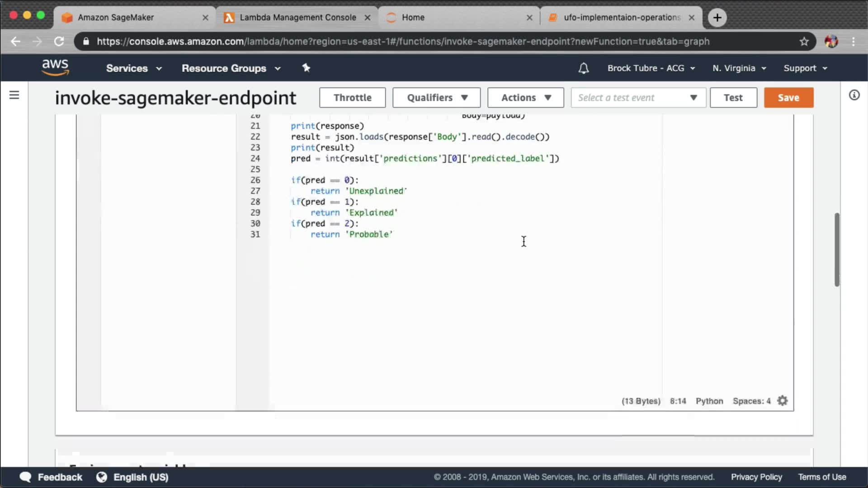
Task: Reload the page with refresh icon
Action: (x=59, y=42)
